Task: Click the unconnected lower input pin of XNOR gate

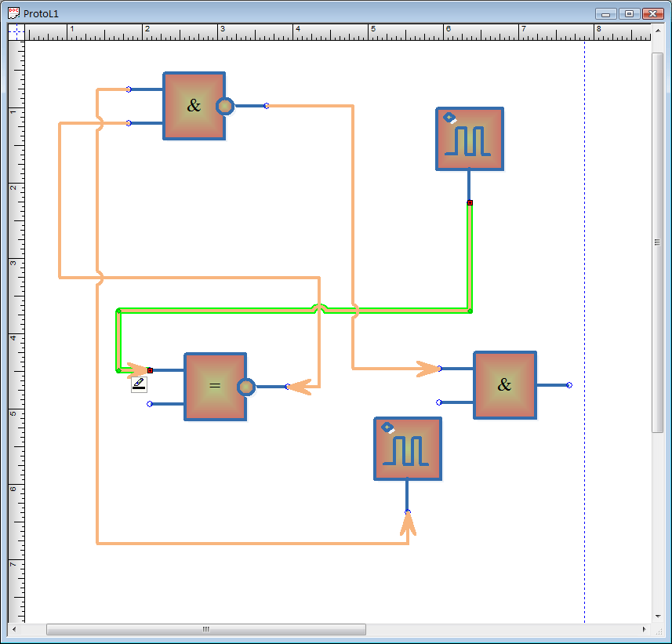Action: click(x=150, y=404)
